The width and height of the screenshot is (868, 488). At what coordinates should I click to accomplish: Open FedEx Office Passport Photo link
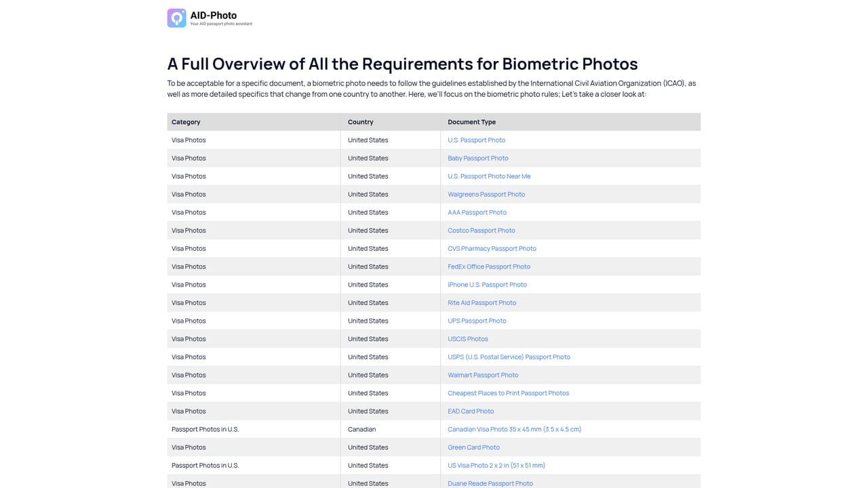(x=489, y=266)
